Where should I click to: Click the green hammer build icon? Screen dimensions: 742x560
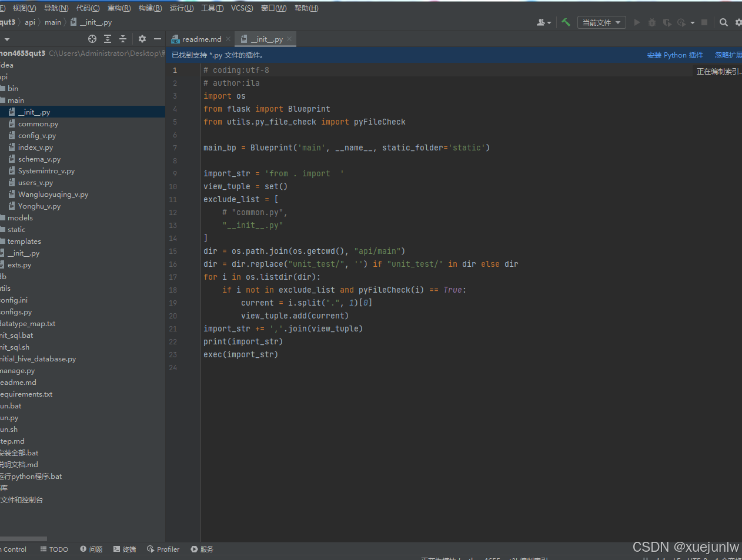(x=566, y=22)
